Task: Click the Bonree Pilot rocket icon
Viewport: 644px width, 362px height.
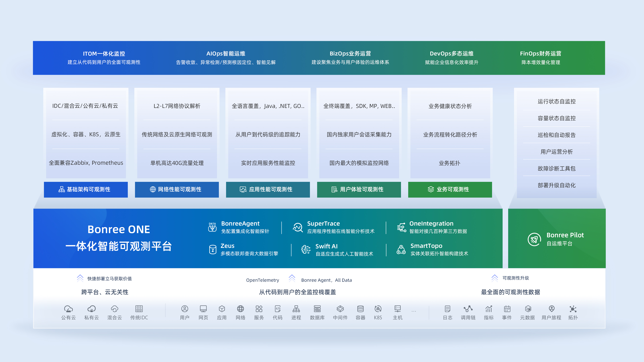Action: point(534,239)
